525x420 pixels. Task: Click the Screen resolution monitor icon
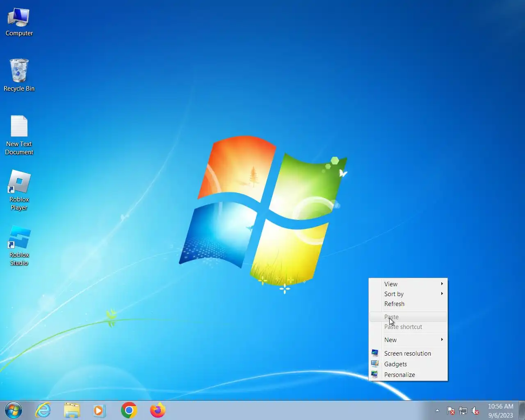coord(374,353)
